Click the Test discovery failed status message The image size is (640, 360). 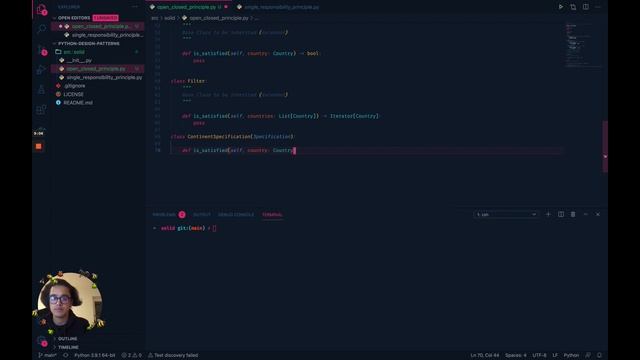pyautogui.click(x=173, y=355)
